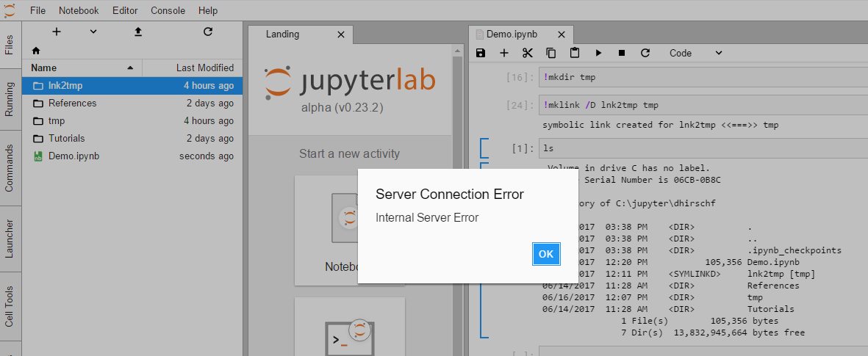The image size is (868, 356).
Task: Switch to the Files sidebar tab
Action: 10,45
